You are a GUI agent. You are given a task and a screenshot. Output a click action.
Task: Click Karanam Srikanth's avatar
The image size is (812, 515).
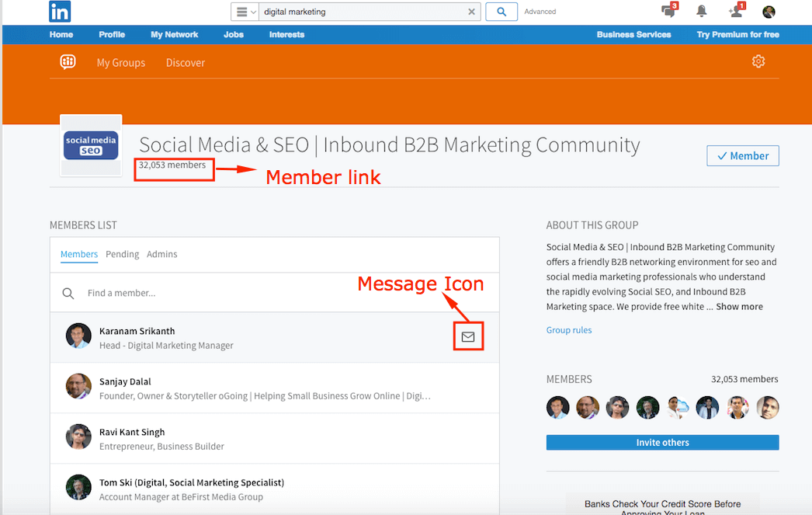78,336
